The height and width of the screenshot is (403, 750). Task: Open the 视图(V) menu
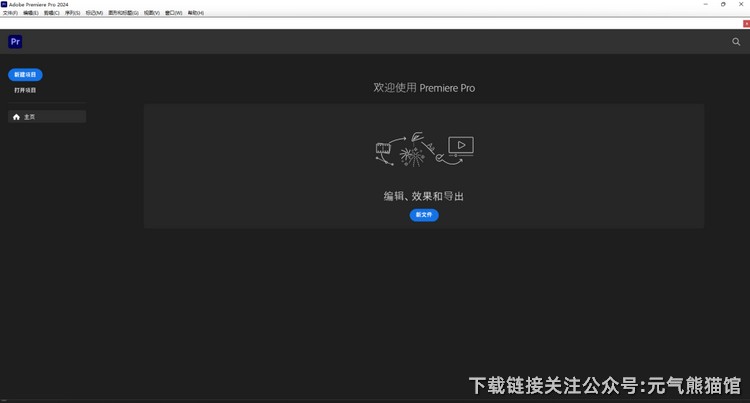(152, 13)
